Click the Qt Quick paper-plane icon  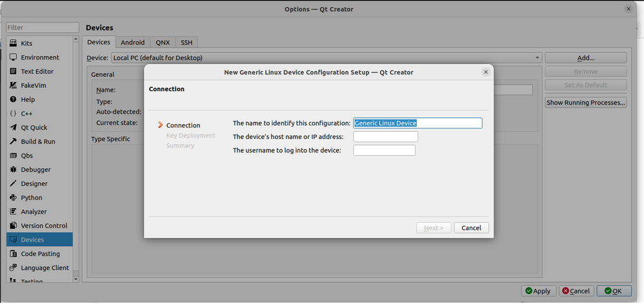coord(13,127)
